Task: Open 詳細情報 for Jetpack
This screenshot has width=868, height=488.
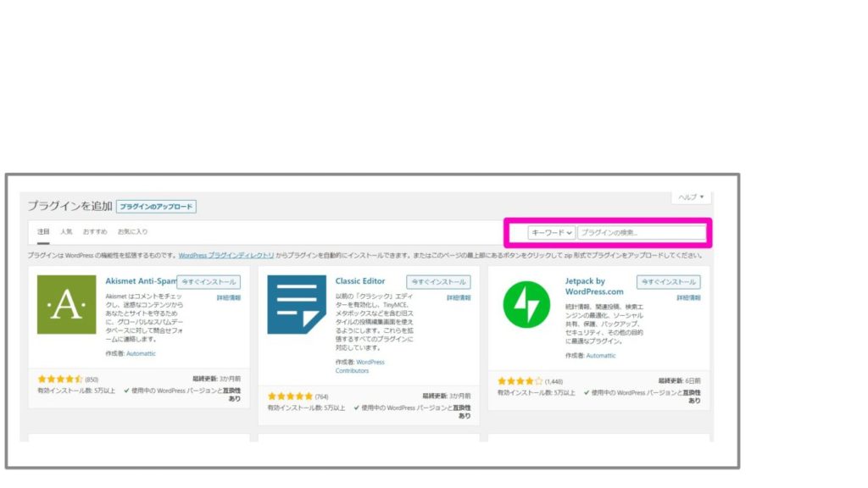Action: 688,297
